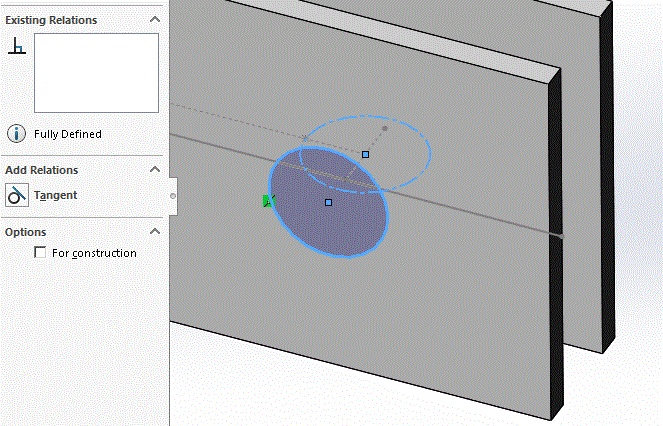Select the center point of the shaded ellipse
This screenshot has width=663, height=426.
click(x=329, y=203)
